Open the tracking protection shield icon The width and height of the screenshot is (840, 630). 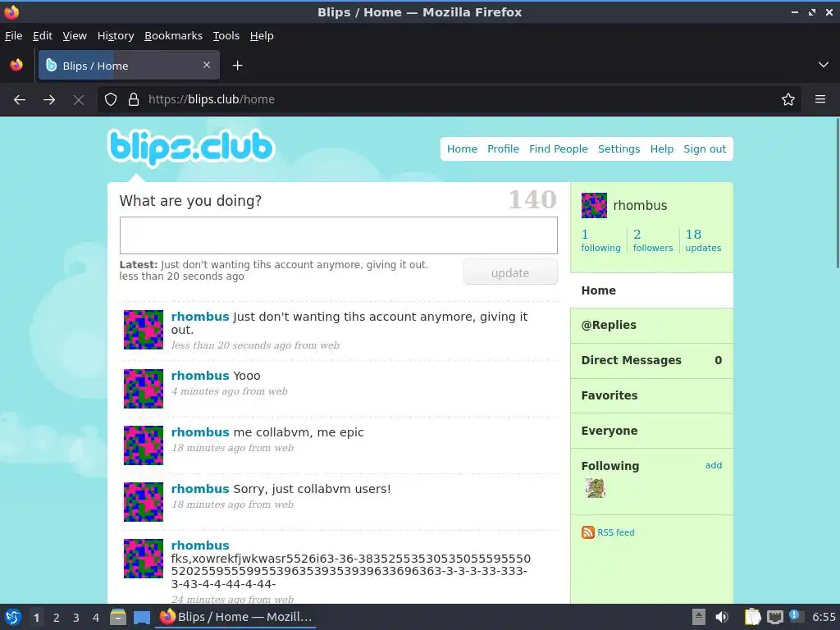[111, 99]
